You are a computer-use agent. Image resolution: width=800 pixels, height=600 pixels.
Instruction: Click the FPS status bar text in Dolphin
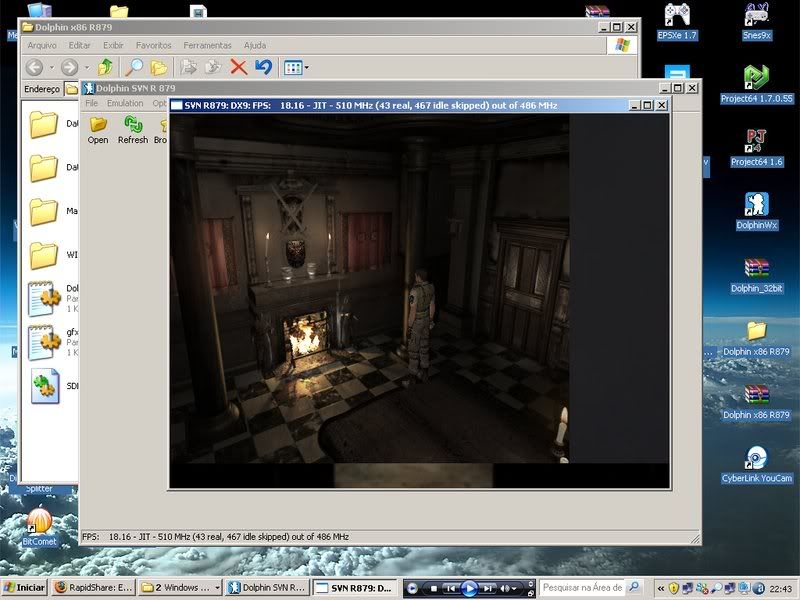(x=216, y=537)
